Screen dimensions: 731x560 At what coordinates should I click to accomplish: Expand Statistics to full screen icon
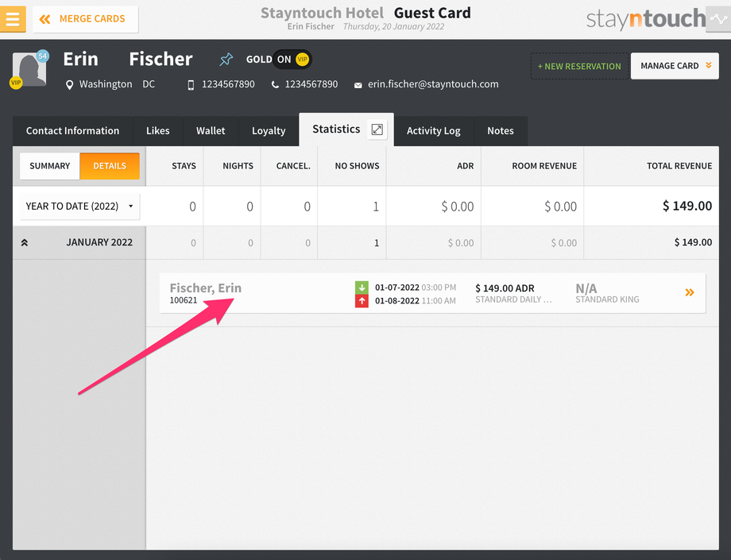pos(377,129)
